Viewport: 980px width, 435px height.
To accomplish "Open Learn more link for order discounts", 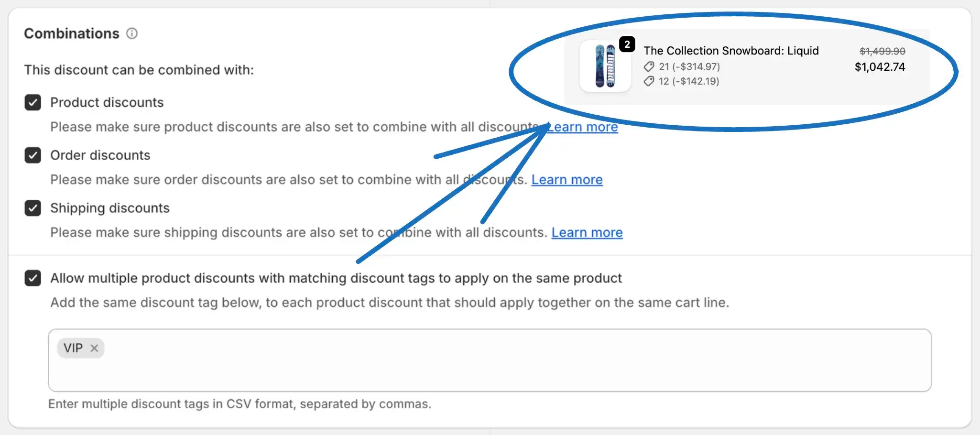I will (x=567, y=180).
